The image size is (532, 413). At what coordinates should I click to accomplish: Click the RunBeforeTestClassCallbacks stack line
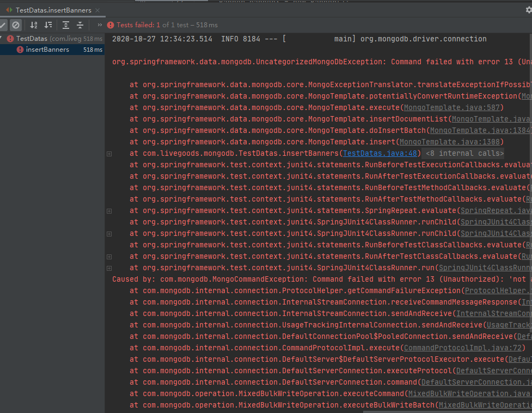tap(331, 245)
